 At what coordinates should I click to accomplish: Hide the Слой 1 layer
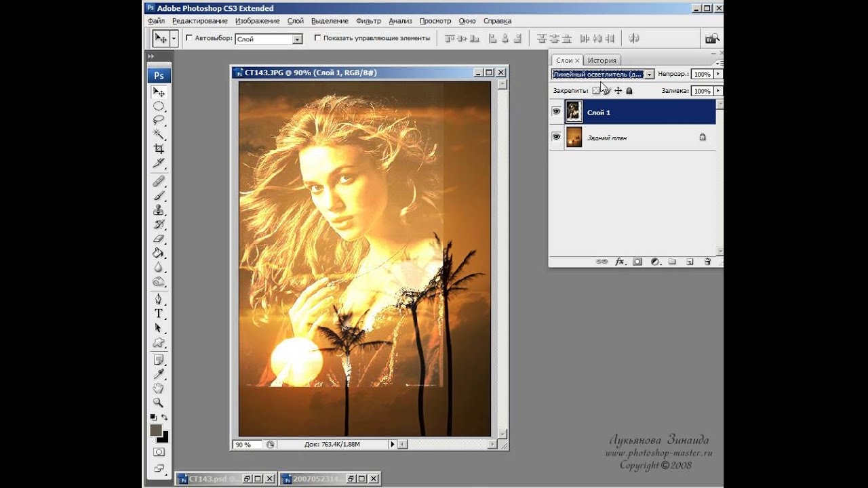[x=556, y=112]
